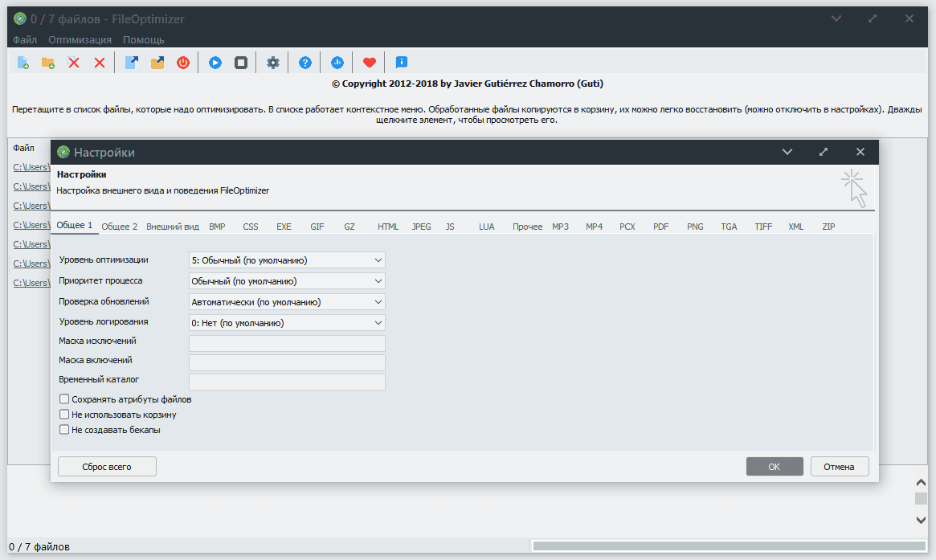Click the progress bar in the status bar
Screen dimensions: 936x560
[729, 546]
